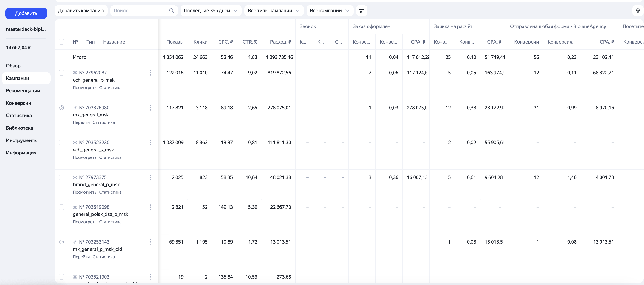Viewport: 644px width, 285px height.
Task: Open the filter sliders icon
Action: (x=362, y=11)
